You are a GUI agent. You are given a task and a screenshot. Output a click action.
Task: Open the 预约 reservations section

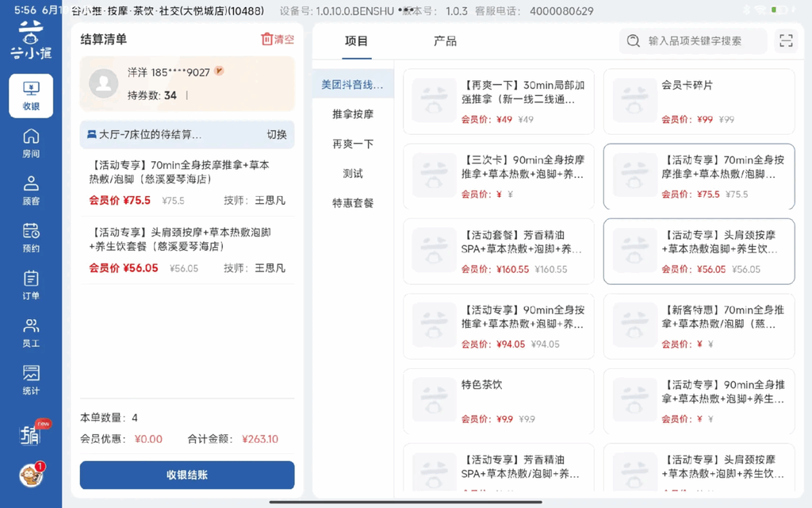(x=31, y=237)
